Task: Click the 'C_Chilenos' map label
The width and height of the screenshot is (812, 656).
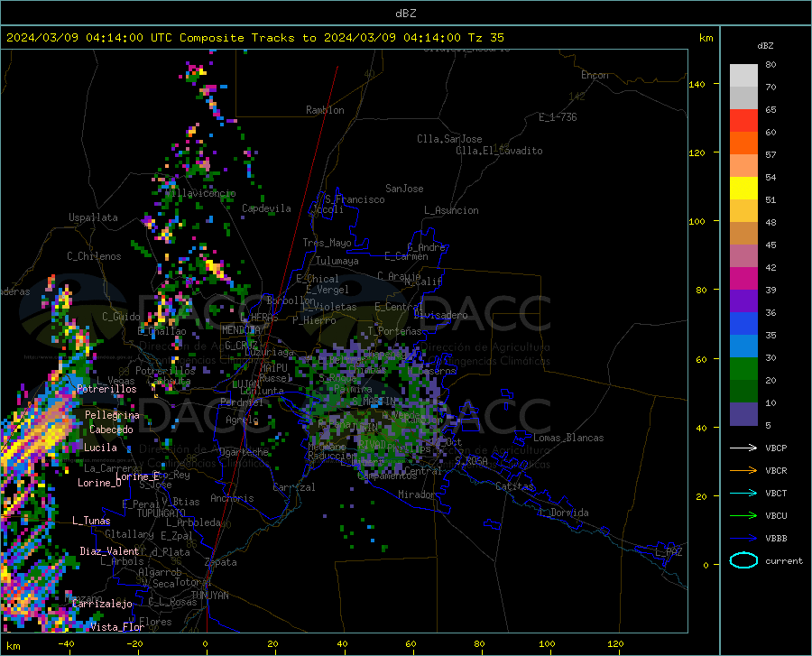Action: [94, 256]
